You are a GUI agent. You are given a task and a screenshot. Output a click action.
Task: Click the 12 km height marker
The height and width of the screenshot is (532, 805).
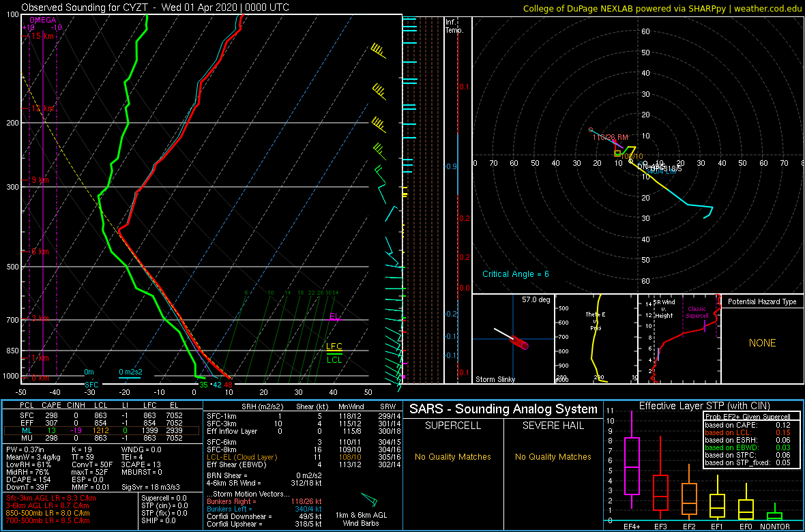(41, 108)
